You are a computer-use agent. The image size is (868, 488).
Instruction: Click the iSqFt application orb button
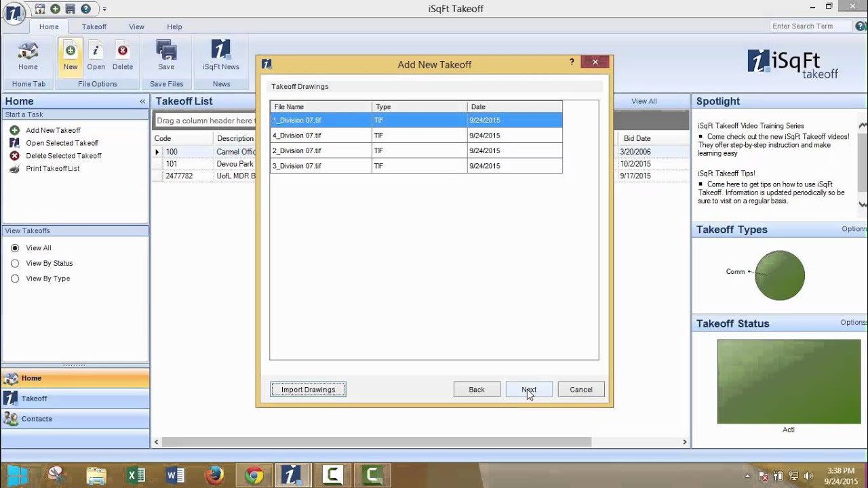14,12
